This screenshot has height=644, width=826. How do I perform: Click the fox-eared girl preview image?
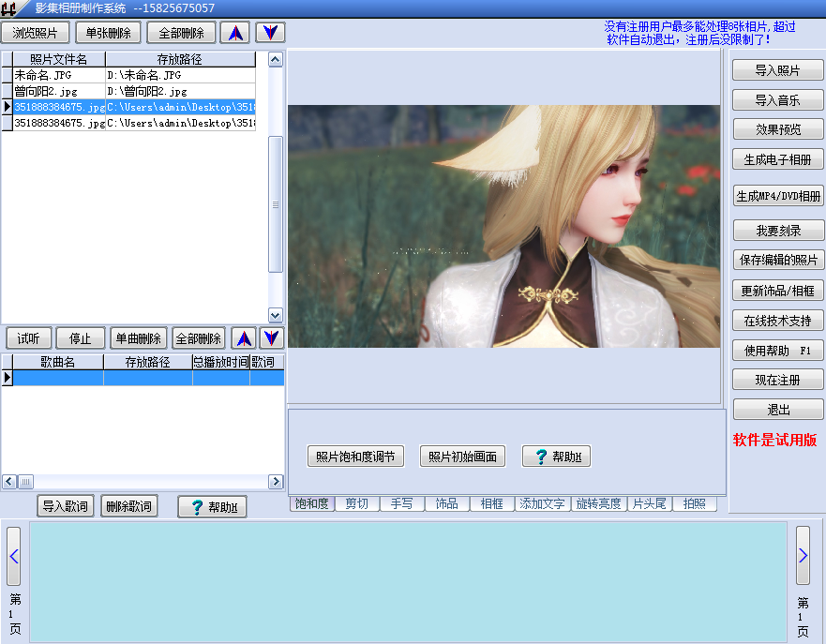coord(503,227)
